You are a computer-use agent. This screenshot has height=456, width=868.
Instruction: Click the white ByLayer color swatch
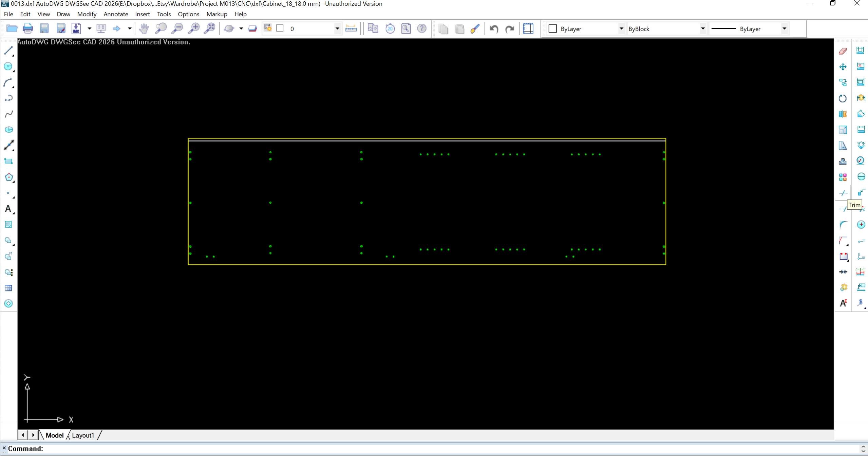553,29
